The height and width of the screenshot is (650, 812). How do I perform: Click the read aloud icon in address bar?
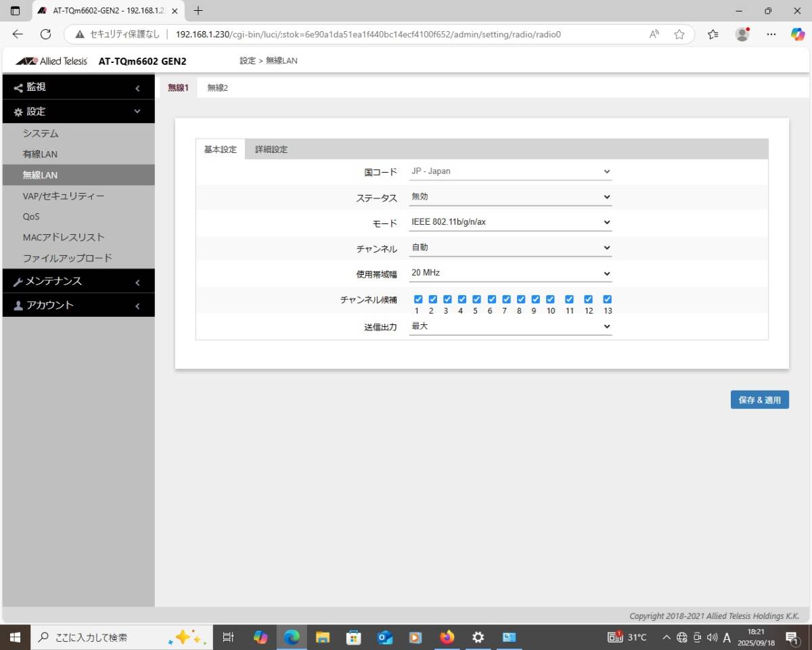(654, 35)
